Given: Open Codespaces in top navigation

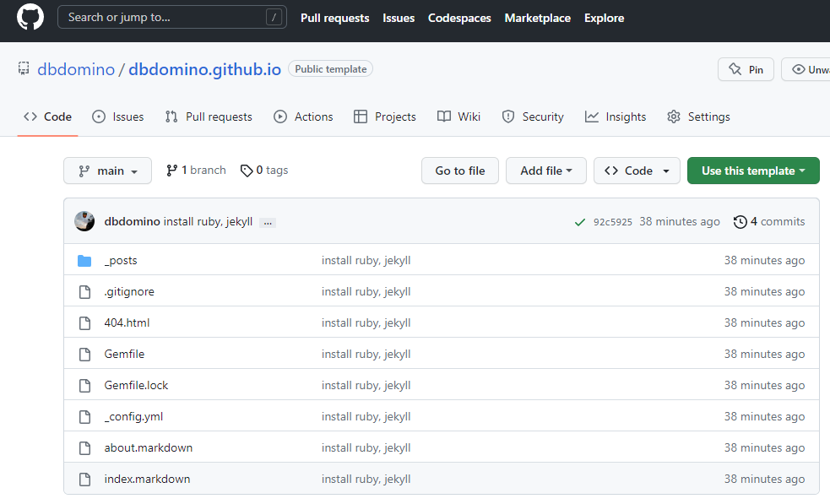Looking at the screenshot, I should [459, 18].
